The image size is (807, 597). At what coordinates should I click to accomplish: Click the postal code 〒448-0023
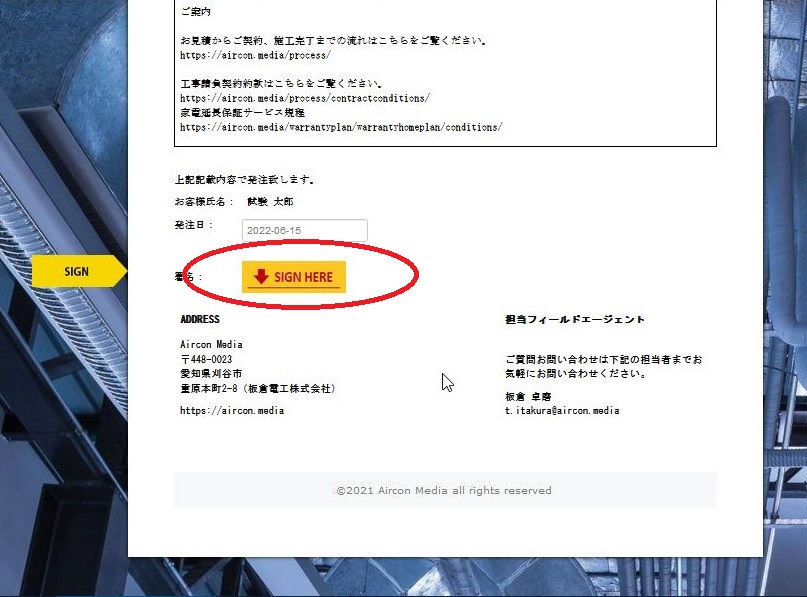(x=206, y=359)
